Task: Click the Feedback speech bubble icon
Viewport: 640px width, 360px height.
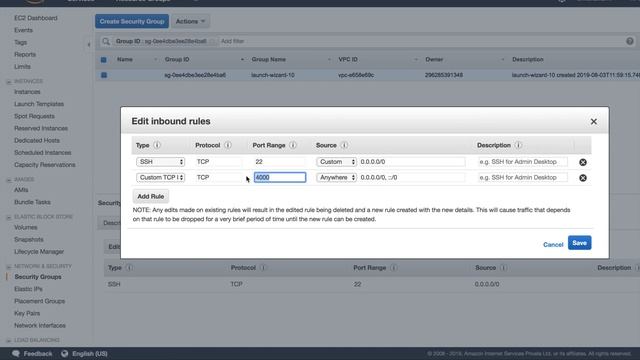Action: click(16, 353)
